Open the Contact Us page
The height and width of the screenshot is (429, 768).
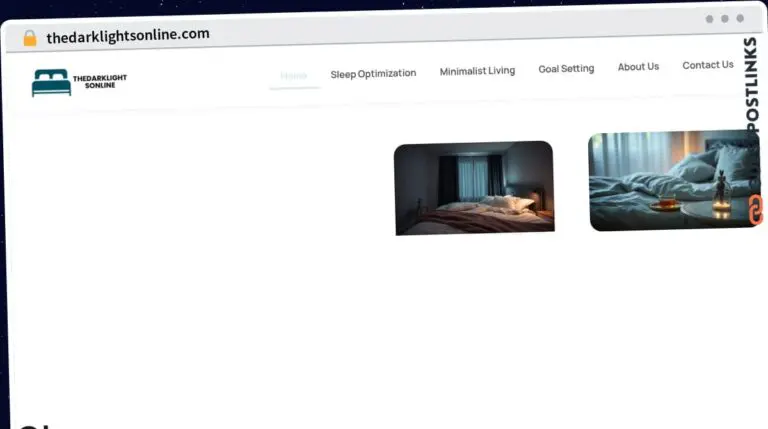pos(708,65)
